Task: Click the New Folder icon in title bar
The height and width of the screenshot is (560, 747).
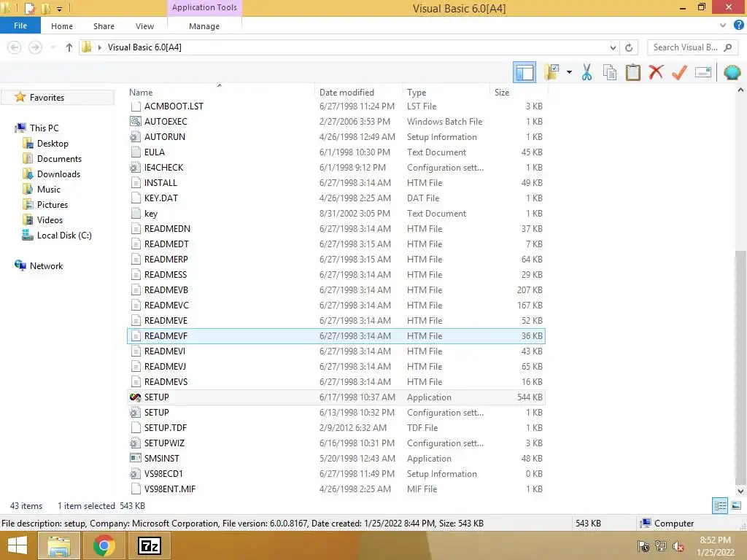Action: coord(46,8)
